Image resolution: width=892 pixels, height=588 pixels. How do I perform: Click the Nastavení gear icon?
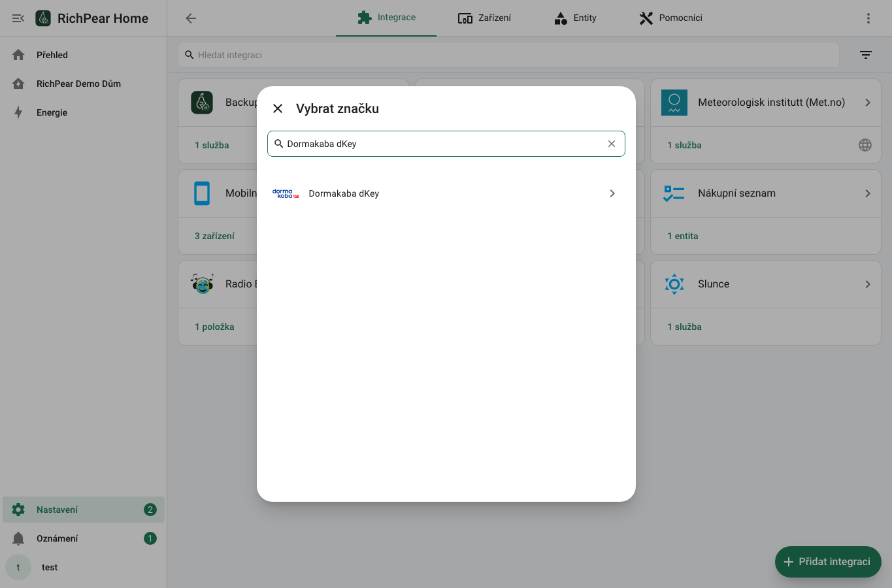pos(18,510)
